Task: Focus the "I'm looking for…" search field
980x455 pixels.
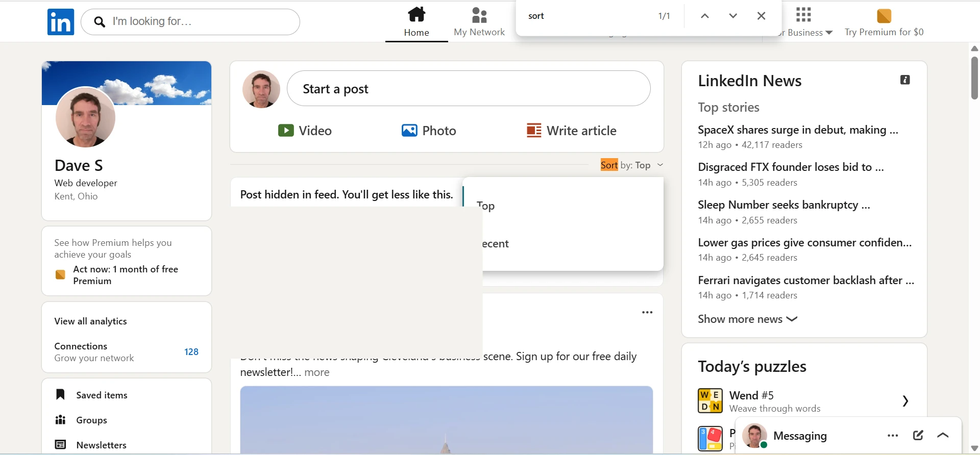Action: click(190, 22)
